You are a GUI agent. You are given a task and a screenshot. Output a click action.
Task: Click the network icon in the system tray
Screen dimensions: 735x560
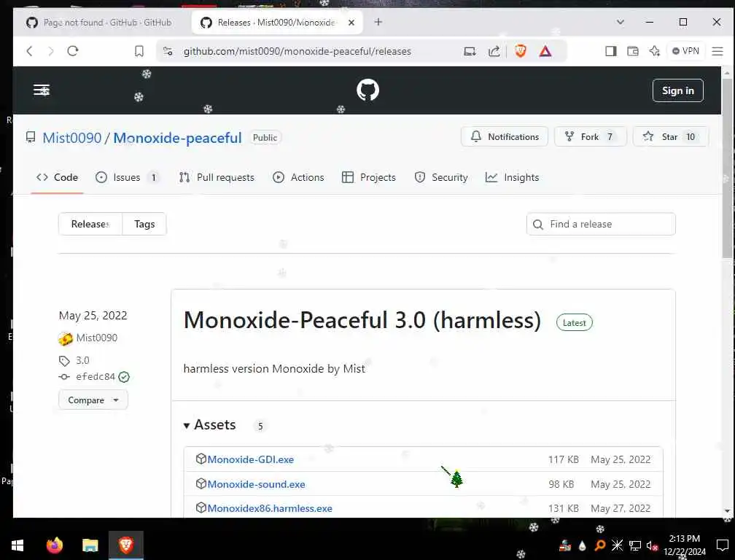634,545
